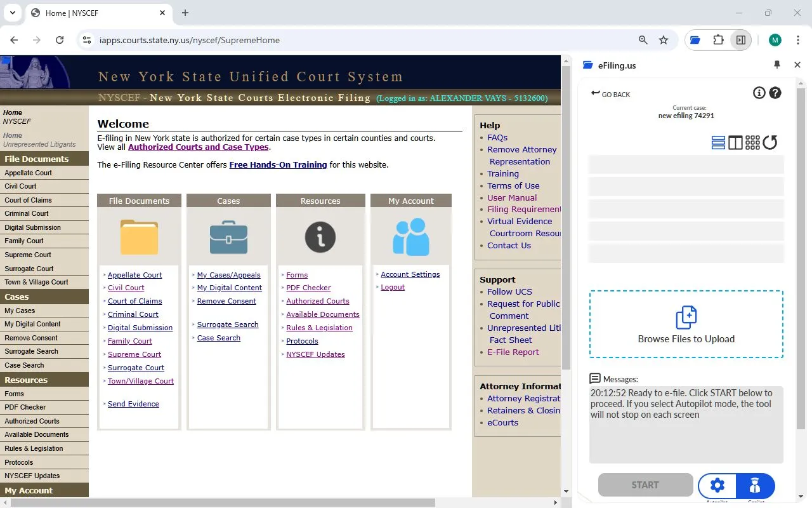Select the Autopilot gear mode
Viewport: 812px width, 508px height.
pyautogui.click(x=717, y=486)
